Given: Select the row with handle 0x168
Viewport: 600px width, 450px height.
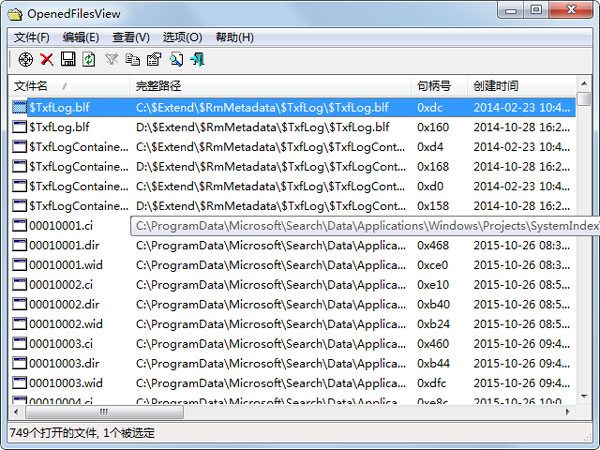Looking at the screenshot, I should (x=293, y=167).
